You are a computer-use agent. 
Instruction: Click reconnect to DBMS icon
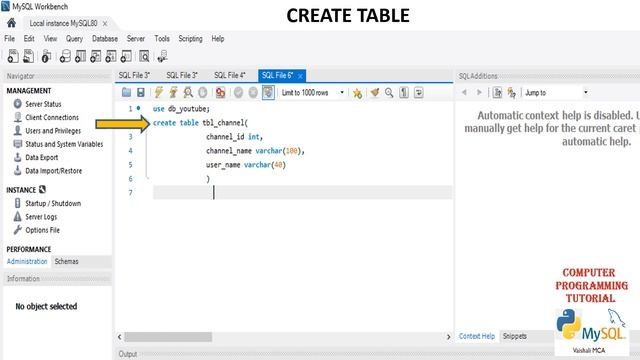pos(162,56)
